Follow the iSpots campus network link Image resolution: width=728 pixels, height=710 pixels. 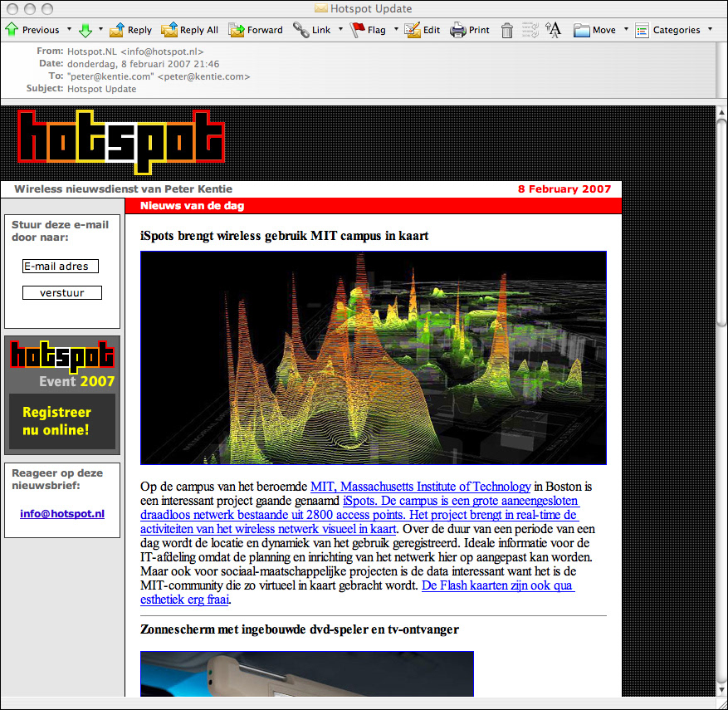[359, 515]
